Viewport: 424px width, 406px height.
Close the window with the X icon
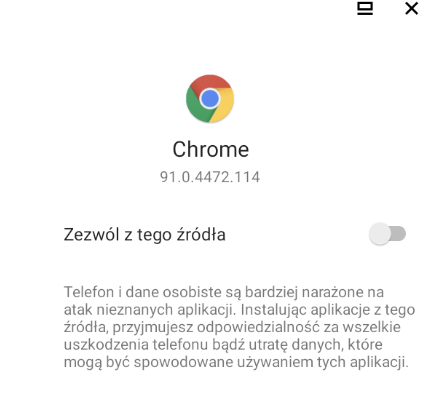[x=412, y=9]
